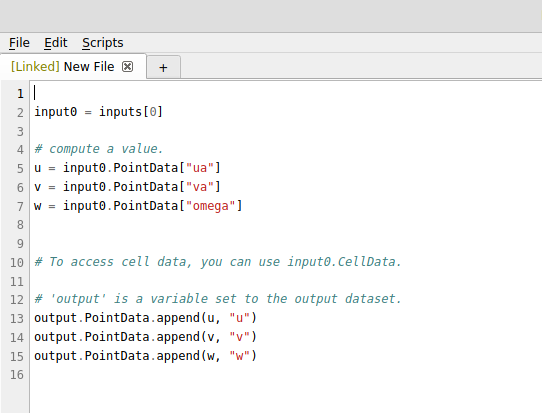Click variable 'w' at start of line 7

38,206
